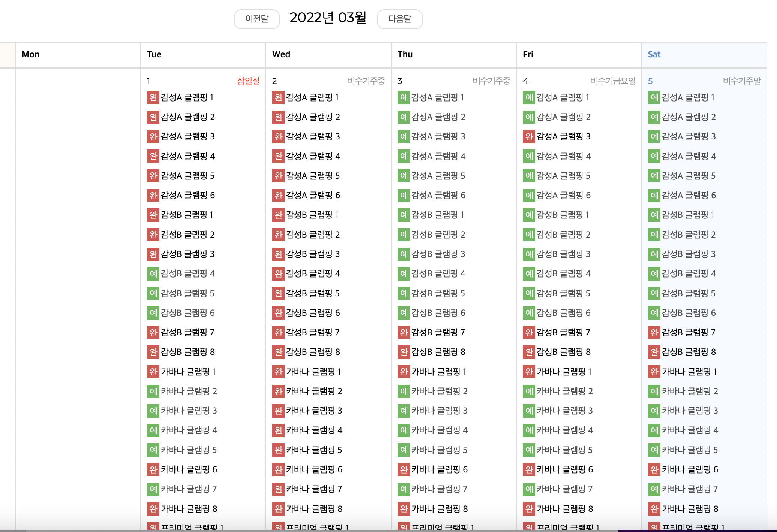Click the 2022년 03월 month title

pyautogui.click(x=328, y=18)
